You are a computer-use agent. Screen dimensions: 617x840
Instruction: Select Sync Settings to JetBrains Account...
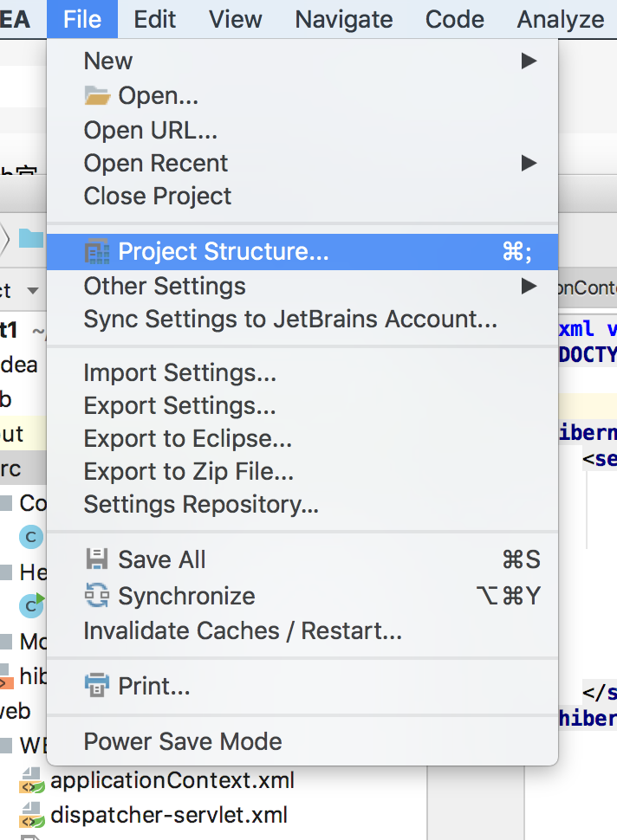[x=302, y=320]
